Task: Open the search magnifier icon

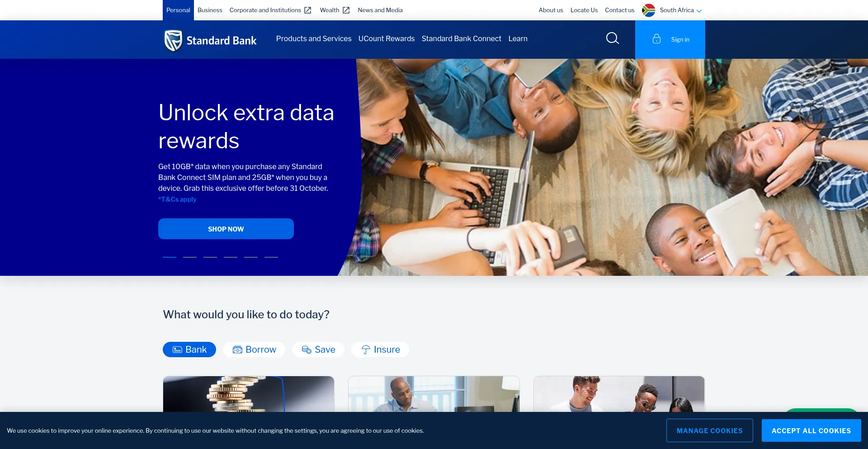Action: pos(612,38)
